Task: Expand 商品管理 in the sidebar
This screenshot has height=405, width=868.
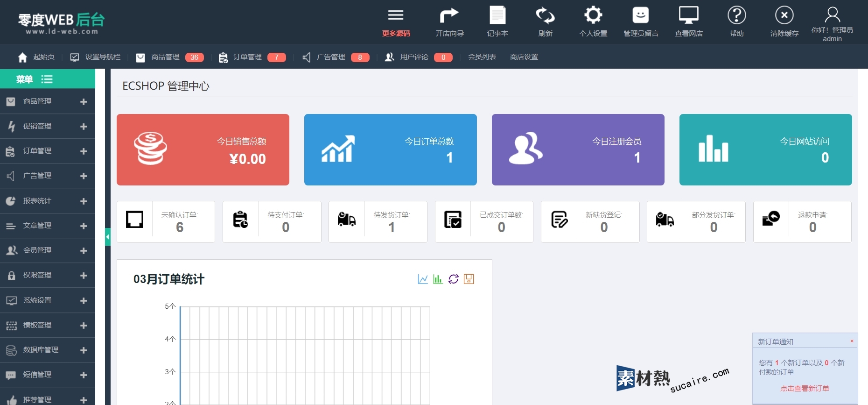Action: 84,101
